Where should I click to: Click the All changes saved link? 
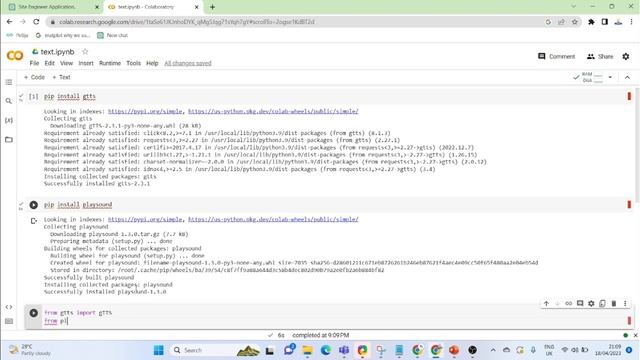pos(188,63)
